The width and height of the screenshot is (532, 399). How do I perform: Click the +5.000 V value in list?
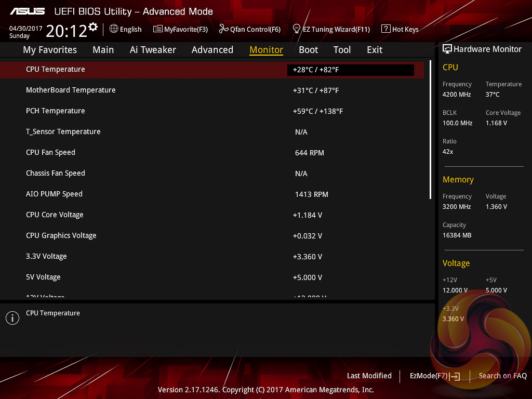click(308, 277)
